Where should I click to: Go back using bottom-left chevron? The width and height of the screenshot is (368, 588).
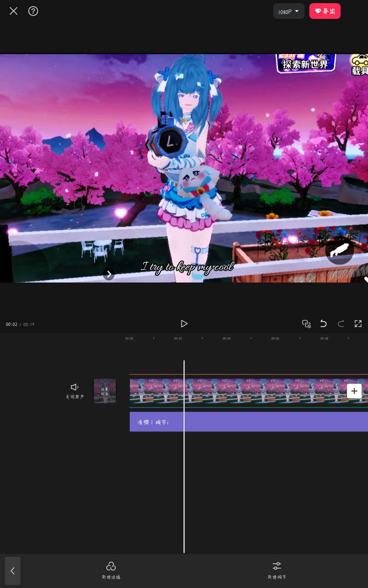[x=12, y=571]
